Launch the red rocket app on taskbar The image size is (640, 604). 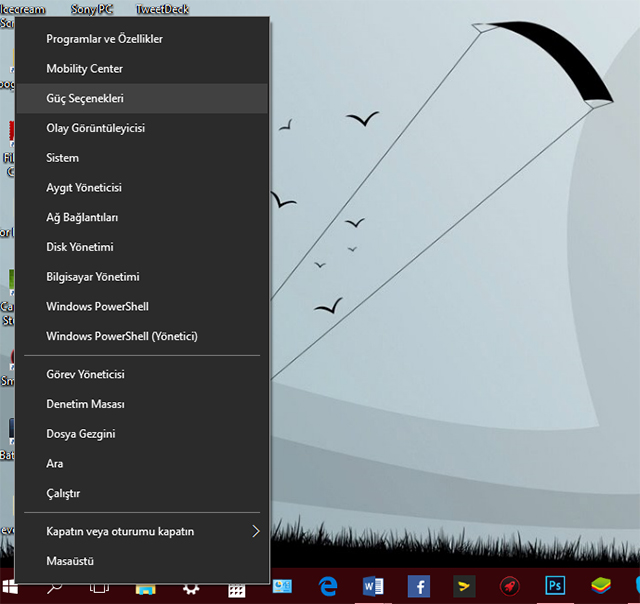(x=510, y=586)
